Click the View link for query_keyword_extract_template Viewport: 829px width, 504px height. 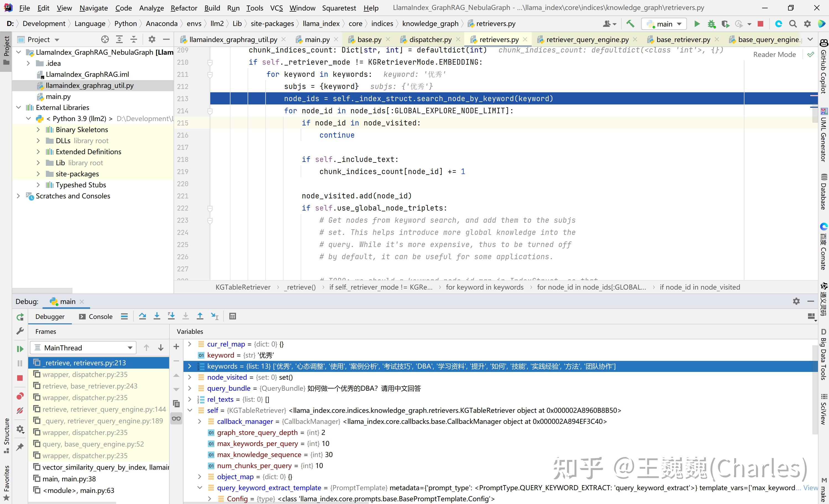(x=810, y=487)
